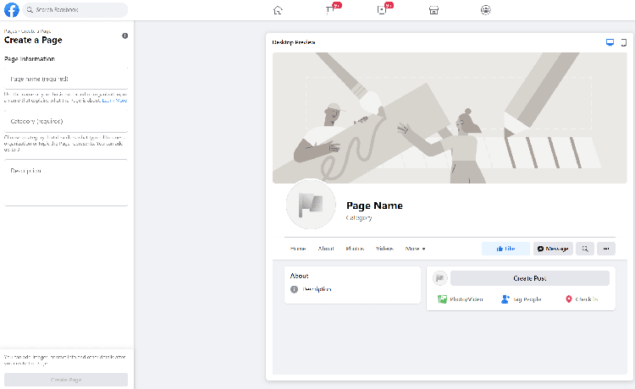The width and height of the screenshot is (635, 389).
Task: Click the search icon button in preview
Action: click(585, 249)
